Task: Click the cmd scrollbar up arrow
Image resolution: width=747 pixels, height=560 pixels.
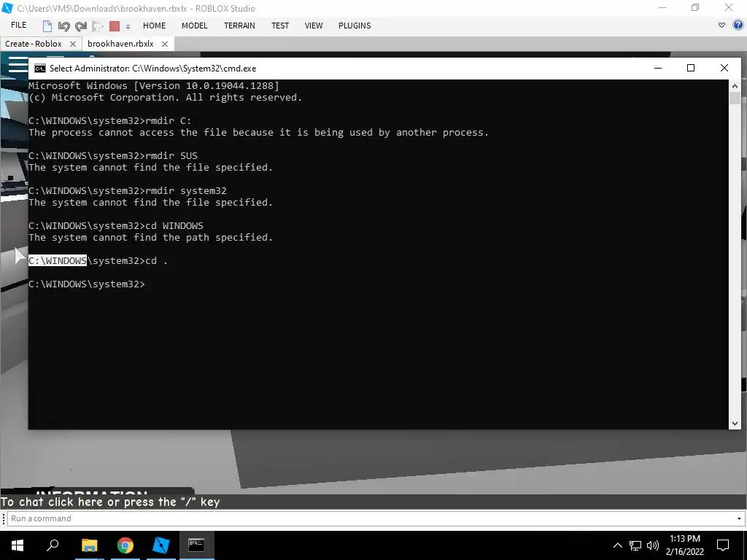Action: (735, 86)
